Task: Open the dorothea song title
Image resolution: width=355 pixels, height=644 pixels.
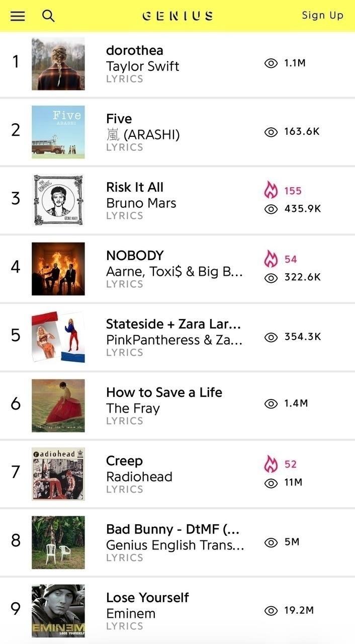Action: (x=134, y=50)
